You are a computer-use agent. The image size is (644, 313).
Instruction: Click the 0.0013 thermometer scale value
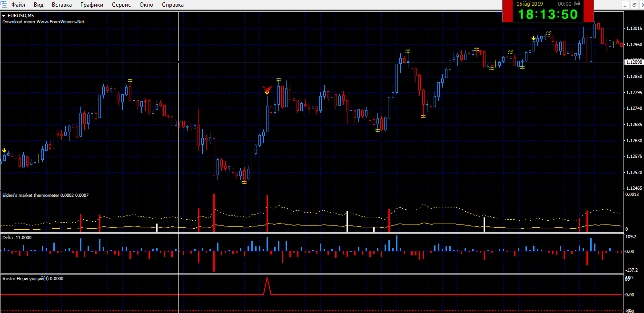coord(632,195)
